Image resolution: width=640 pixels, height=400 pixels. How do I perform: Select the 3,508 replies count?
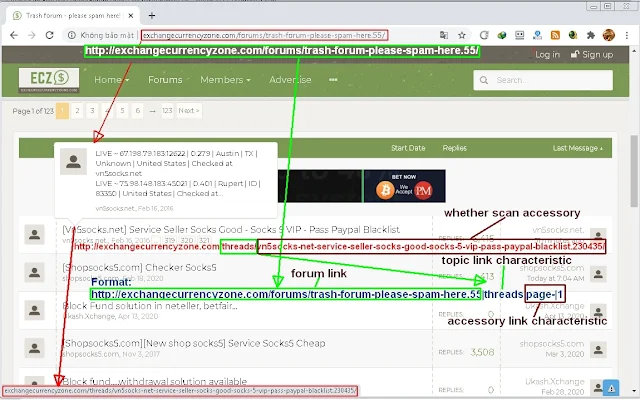point(482,352)
